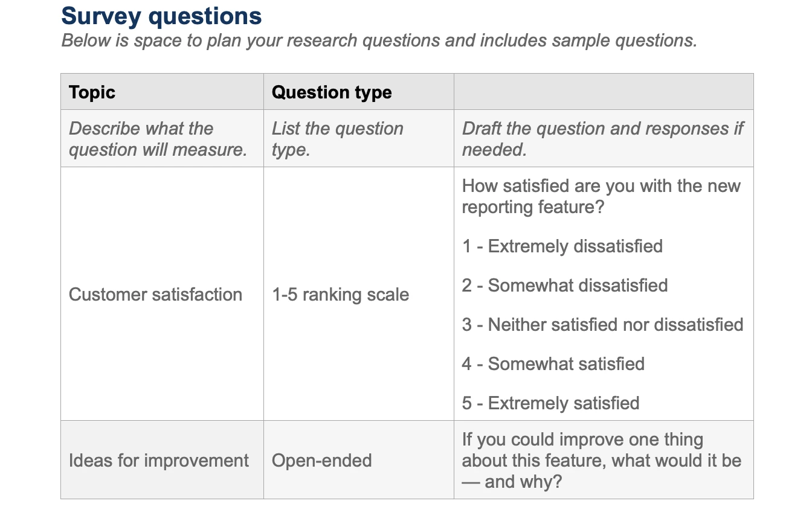Click 'Draft the question and responses' cell
Viewport: 812px width, 524px height.
[x=604, y=138]
